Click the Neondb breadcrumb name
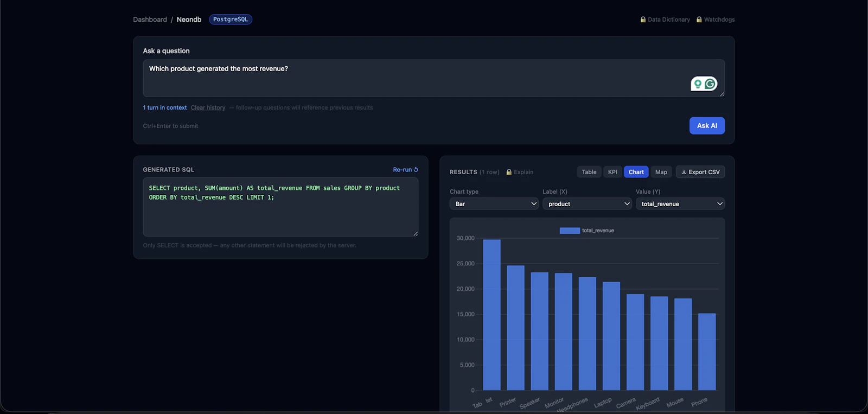Screen dimensions: 868x414 (x=189, y=20)
